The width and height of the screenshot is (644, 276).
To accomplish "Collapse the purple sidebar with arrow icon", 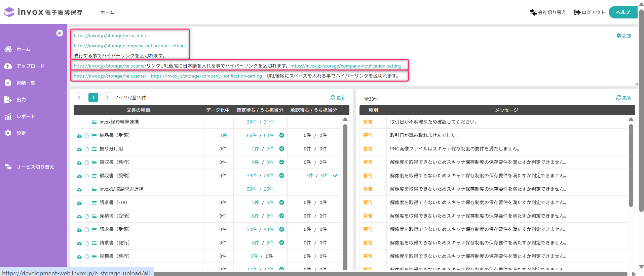I will tap(60, 33).
